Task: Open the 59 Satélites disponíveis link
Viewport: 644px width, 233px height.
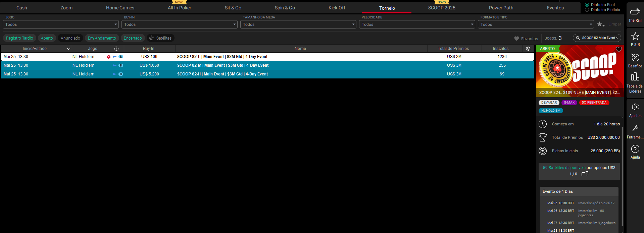Action: click(564, 168)
